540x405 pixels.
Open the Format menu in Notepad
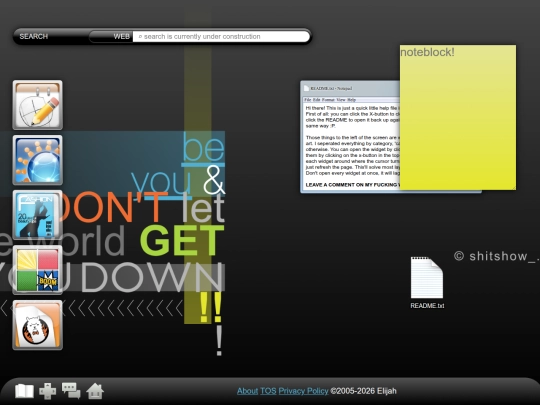[x=328, y=100]
